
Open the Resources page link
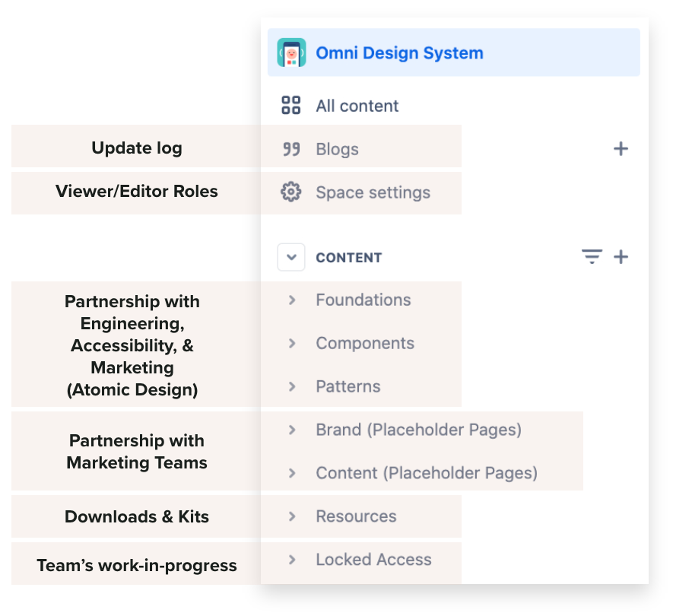point(356,516)
